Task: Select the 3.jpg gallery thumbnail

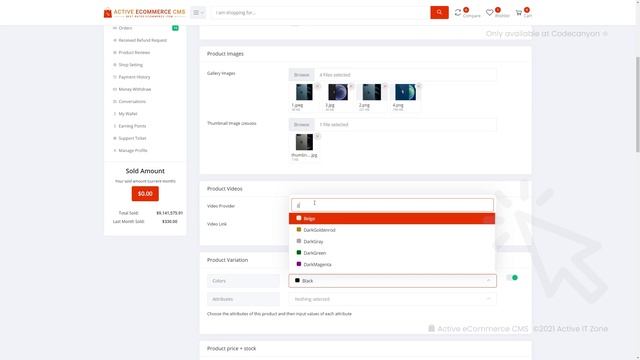Action: coord(338,92)
